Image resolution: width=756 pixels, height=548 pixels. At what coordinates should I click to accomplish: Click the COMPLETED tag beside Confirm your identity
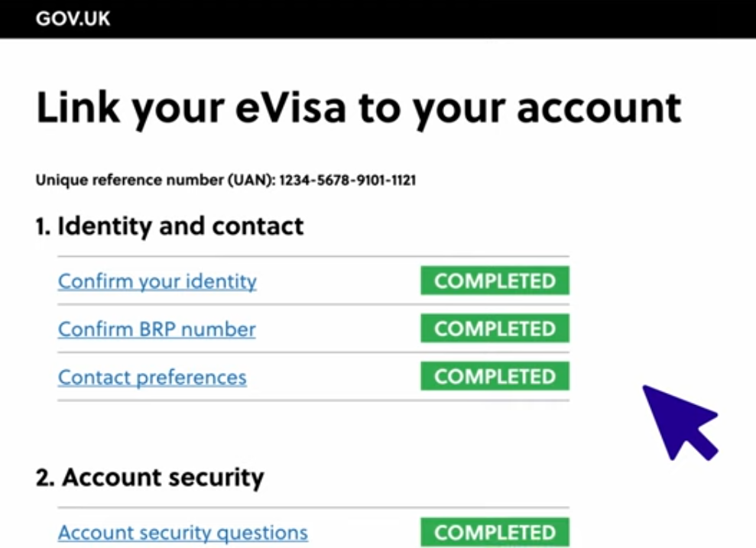[495, 281]
